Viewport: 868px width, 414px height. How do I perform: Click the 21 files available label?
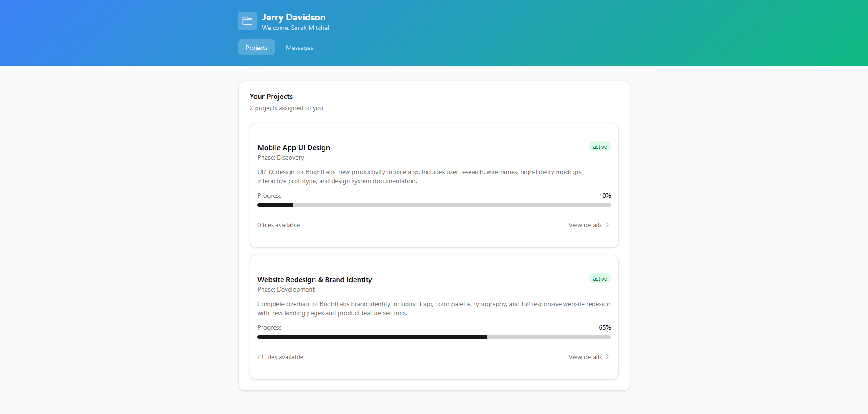[280, 357]
